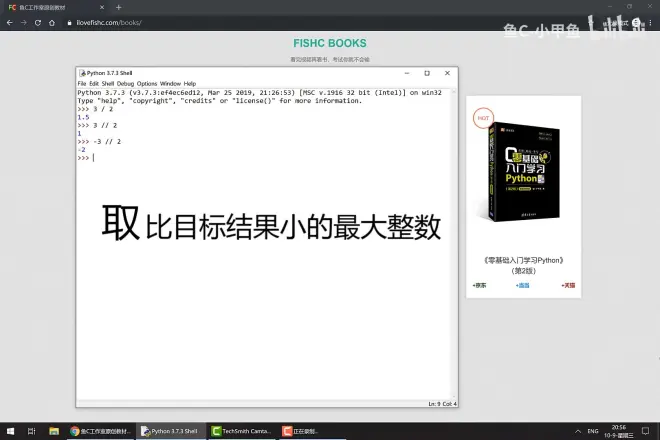The width and height of the screenshot is (660, 440).
Task: Open the File menu in Python Shell
Action: point(83,83)
